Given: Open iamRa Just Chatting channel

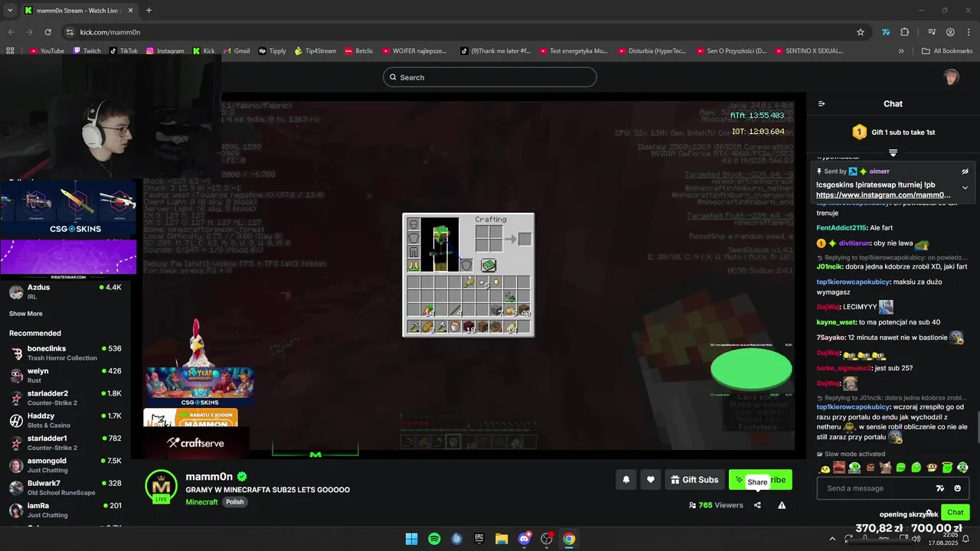Looking at the screenshot, I should click(65, 510).
